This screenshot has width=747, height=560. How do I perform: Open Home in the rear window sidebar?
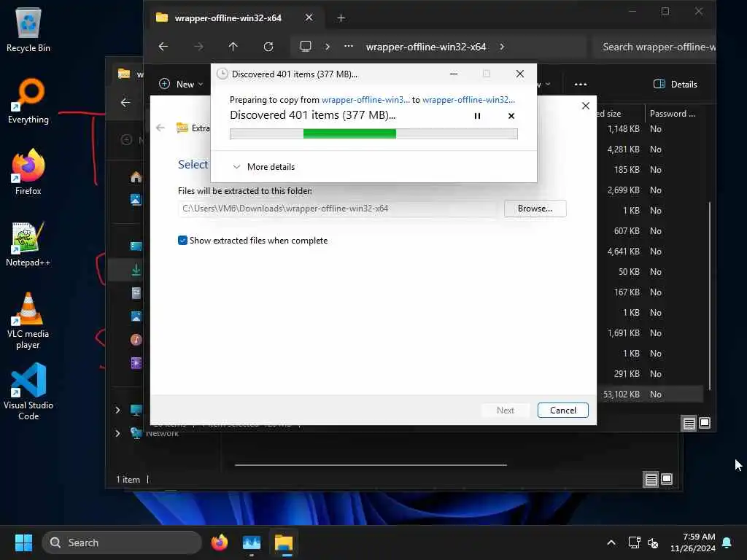click(x=136, y=177)
